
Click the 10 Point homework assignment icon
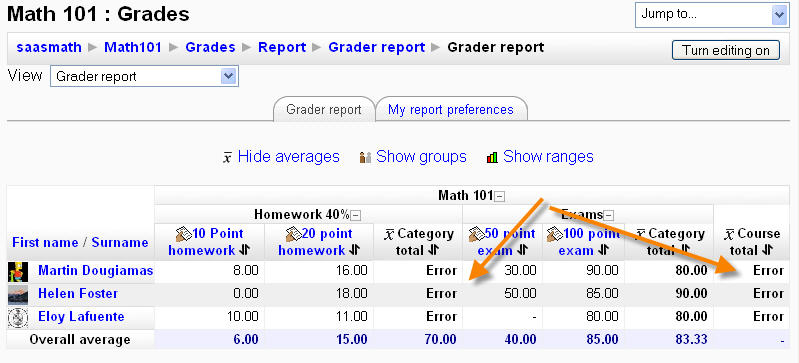pos(184,234)
